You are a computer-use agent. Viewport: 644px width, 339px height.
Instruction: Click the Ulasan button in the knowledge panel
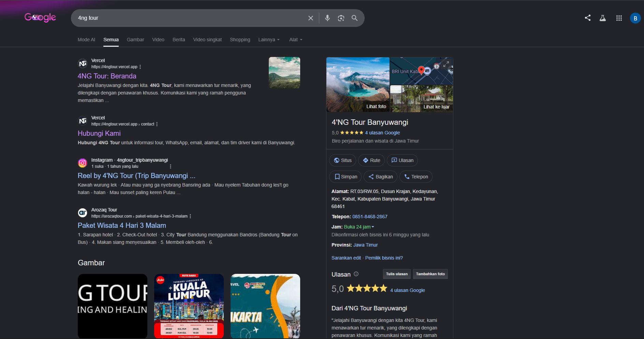pyautogui.click(x=402, y=160)
